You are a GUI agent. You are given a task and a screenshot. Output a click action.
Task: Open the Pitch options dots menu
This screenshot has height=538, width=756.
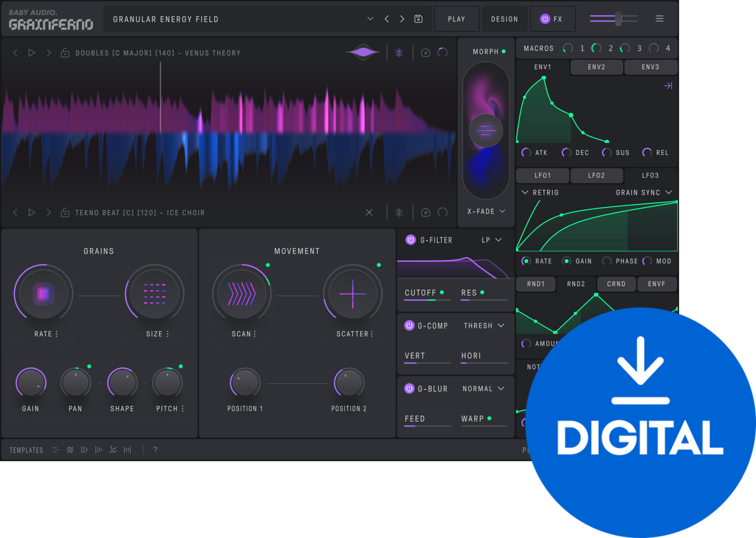coord(182,409)
